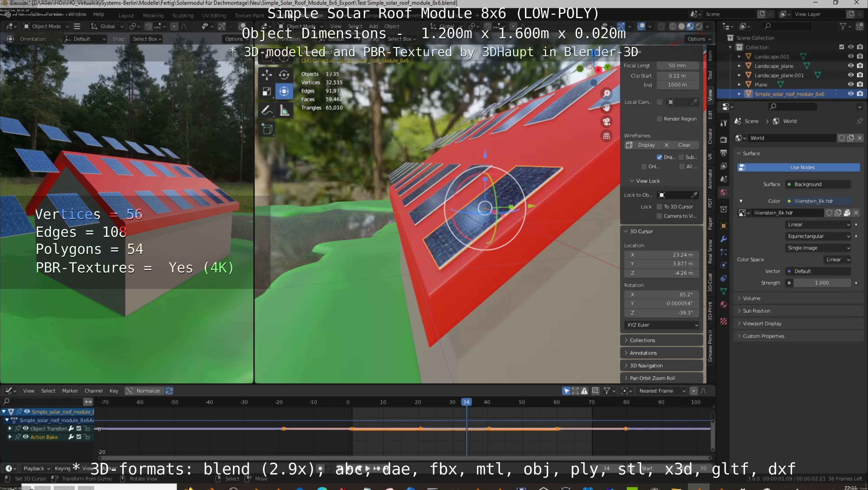The width and height of the screenshot is (868, 490).
Task: Click new collection icon in outliner
Action: click(x=860, y=26)
